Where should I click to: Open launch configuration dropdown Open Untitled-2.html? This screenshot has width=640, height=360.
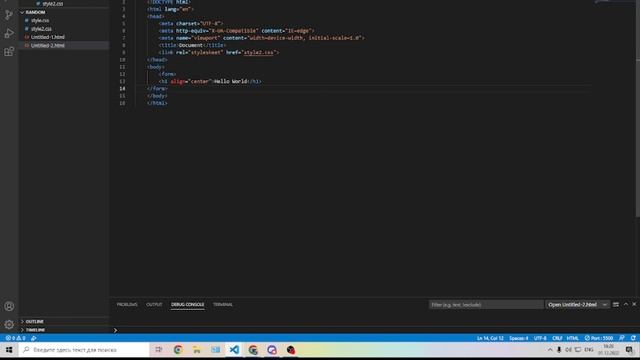tap(577, 304)
